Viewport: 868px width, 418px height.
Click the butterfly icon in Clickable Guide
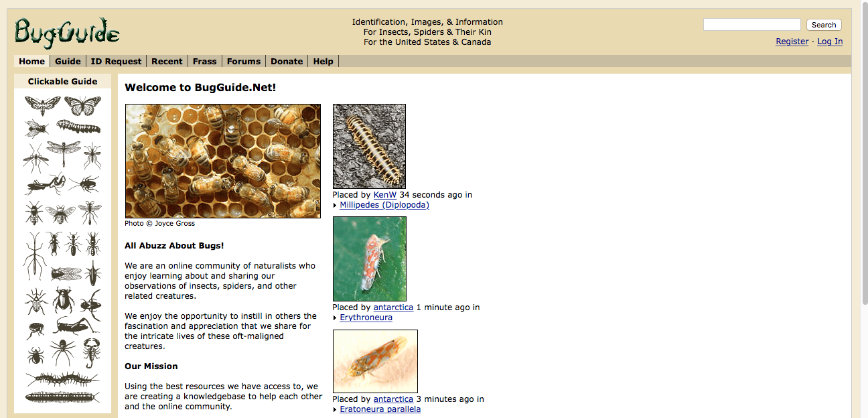pyautogui.click(x=82, y=106)
